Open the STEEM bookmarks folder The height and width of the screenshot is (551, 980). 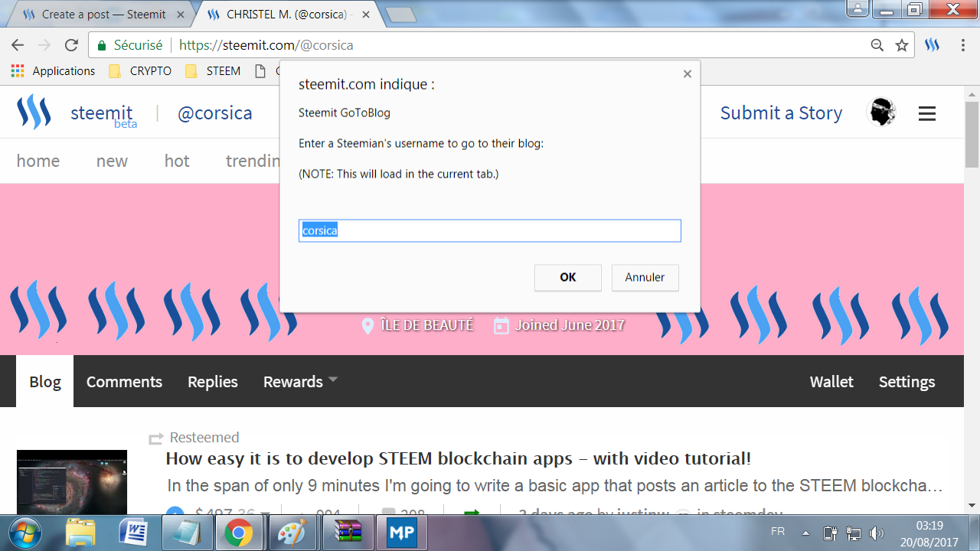coord(214,71)
